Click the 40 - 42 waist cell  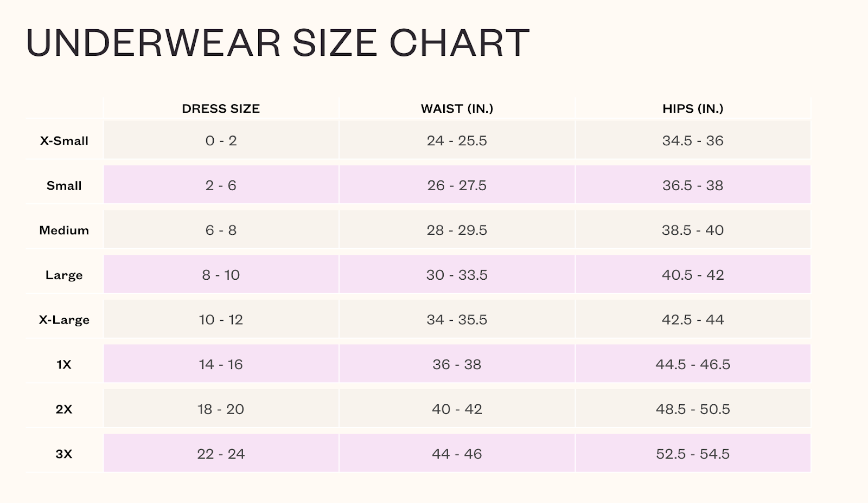(457, 409)
